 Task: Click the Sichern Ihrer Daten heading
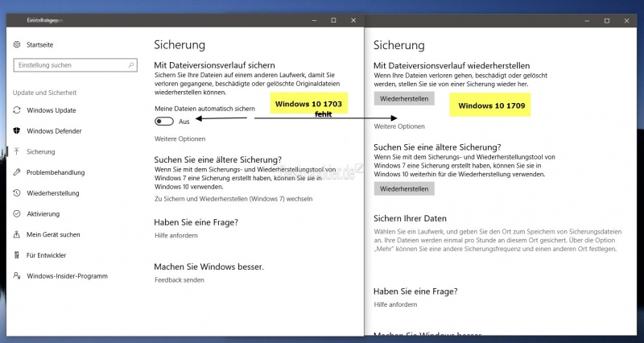[x=410, y=218]
